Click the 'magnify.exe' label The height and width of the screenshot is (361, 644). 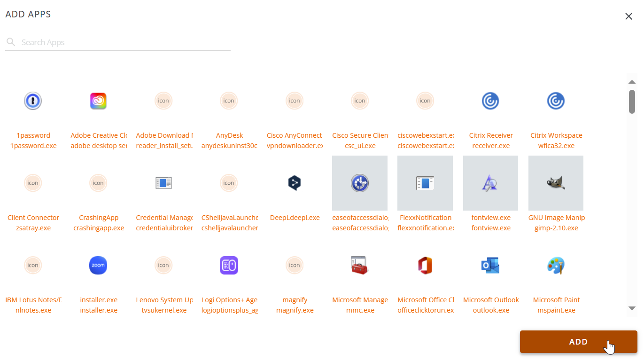[295, 310]
